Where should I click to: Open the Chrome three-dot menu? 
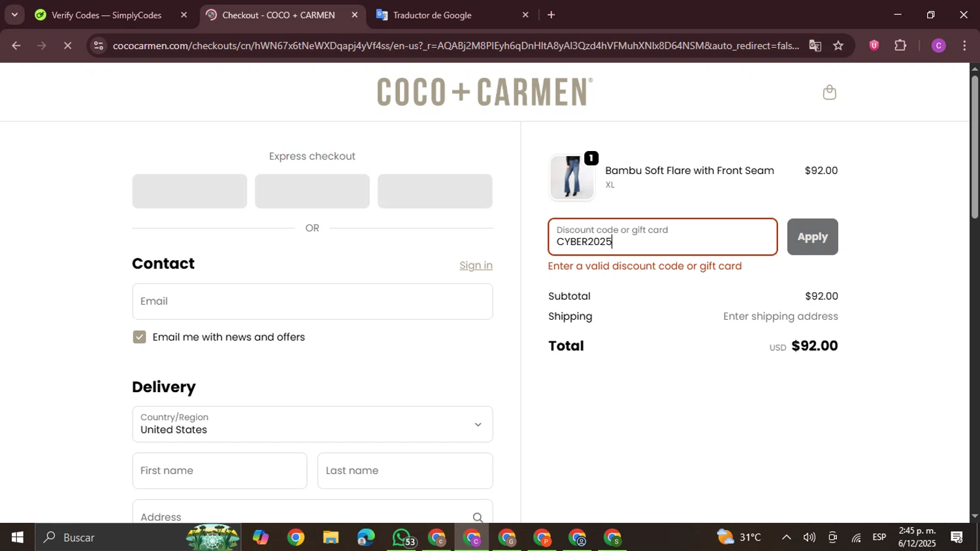[965, 46]
